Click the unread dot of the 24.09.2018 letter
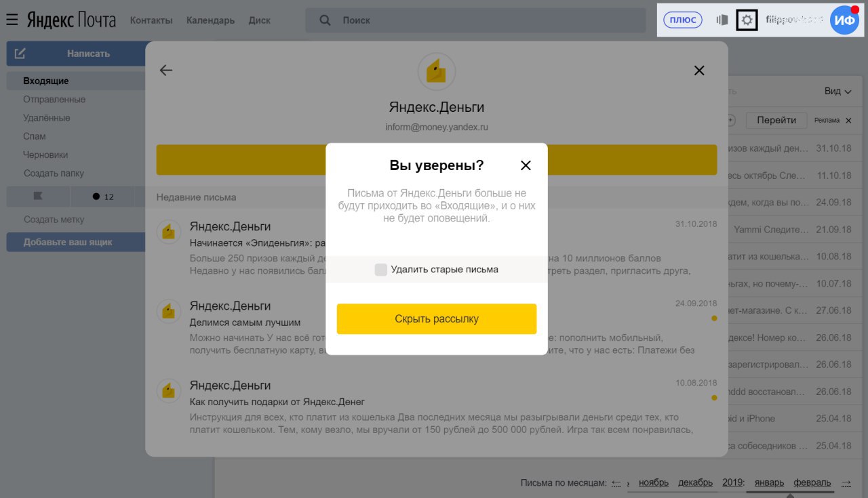Image resolution: width=868 pixels, height=498 pixels. (714, 318)
